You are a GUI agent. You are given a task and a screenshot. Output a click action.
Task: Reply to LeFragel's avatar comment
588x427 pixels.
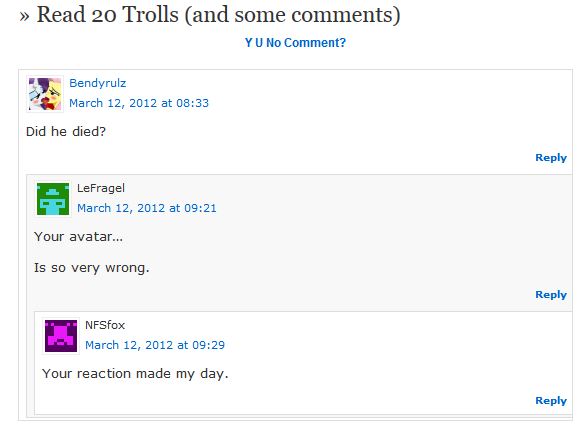[551, 295]
